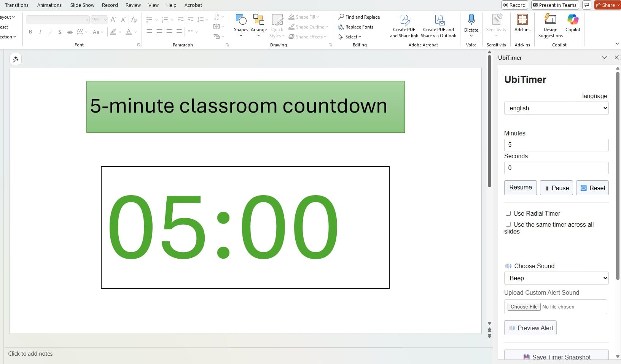Check Use the same timer across all slides
The image size is (621, 364).
tap(509, 224)
